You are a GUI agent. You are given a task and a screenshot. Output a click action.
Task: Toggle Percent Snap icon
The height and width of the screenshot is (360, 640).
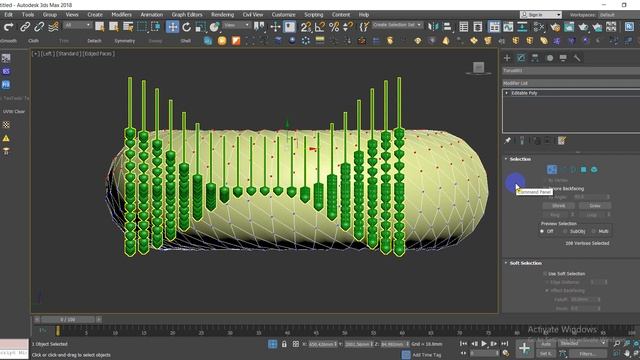point(334,27)
